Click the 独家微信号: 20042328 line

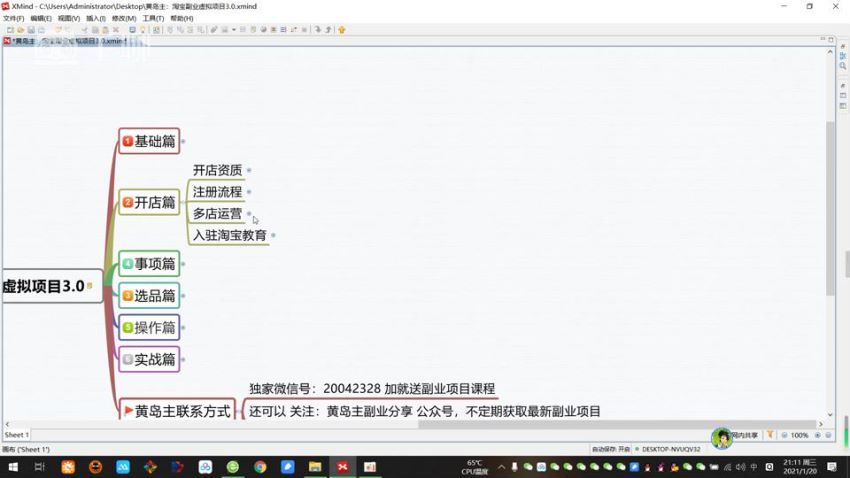372,389
